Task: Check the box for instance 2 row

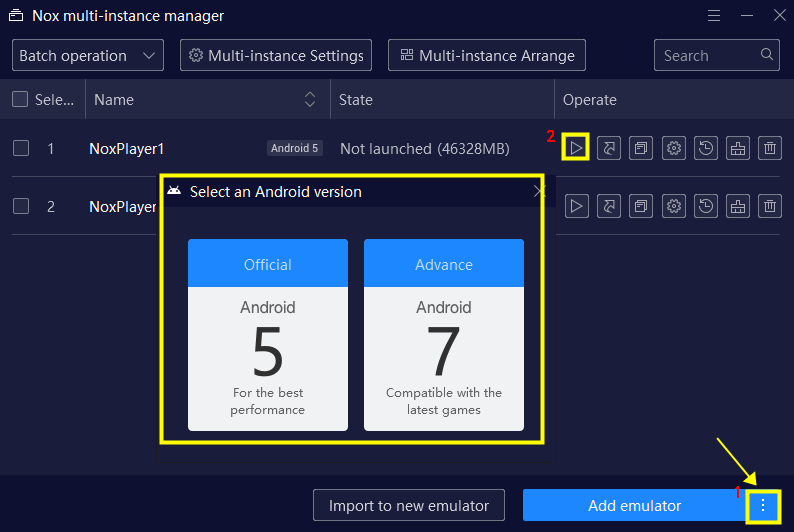Action: (21, 207)
